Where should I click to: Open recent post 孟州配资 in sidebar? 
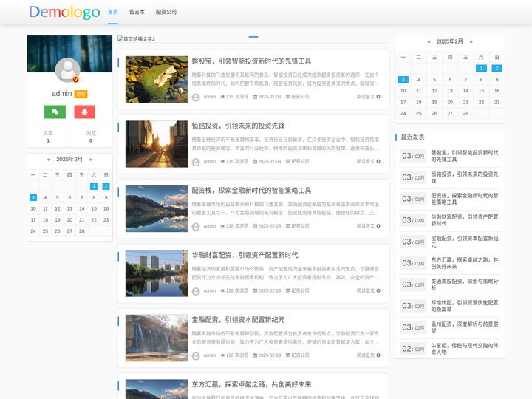(465, 327)
